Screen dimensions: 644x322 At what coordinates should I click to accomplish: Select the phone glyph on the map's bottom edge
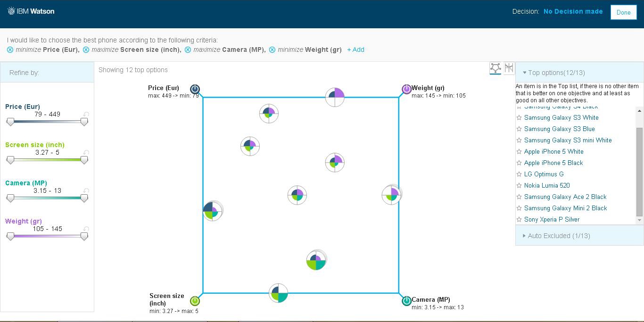coord(279,293)
